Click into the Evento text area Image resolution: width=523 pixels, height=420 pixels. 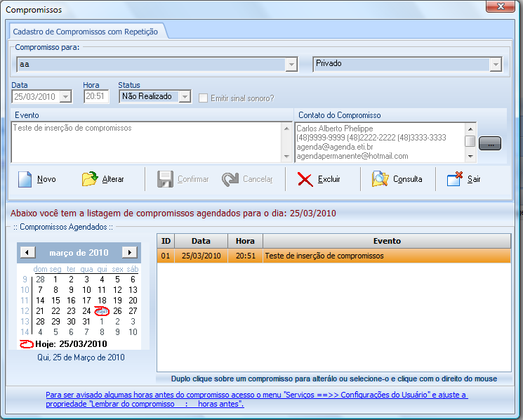[147, 142]
